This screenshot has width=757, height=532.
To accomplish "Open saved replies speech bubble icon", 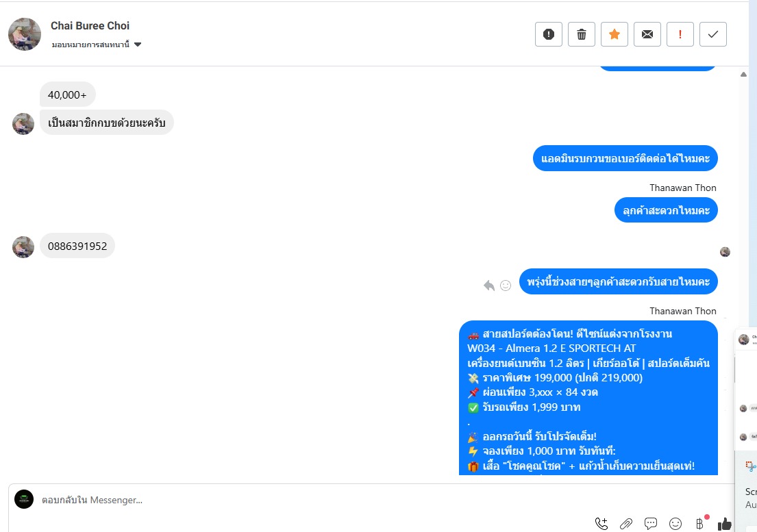I will pos(651,523).
